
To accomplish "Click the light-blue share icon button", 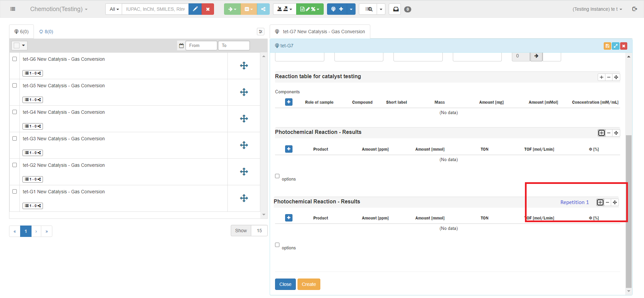I will [x=263, y=9].
